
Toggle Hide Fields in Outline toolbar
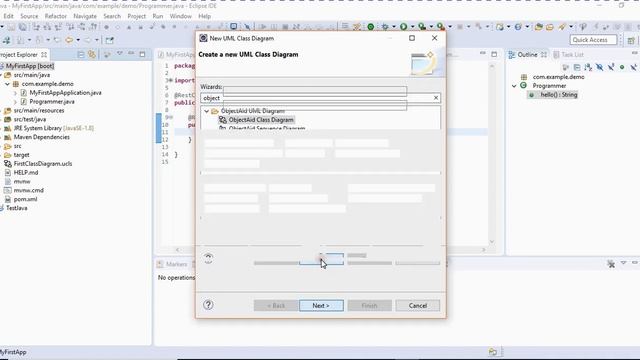point(600,67)
